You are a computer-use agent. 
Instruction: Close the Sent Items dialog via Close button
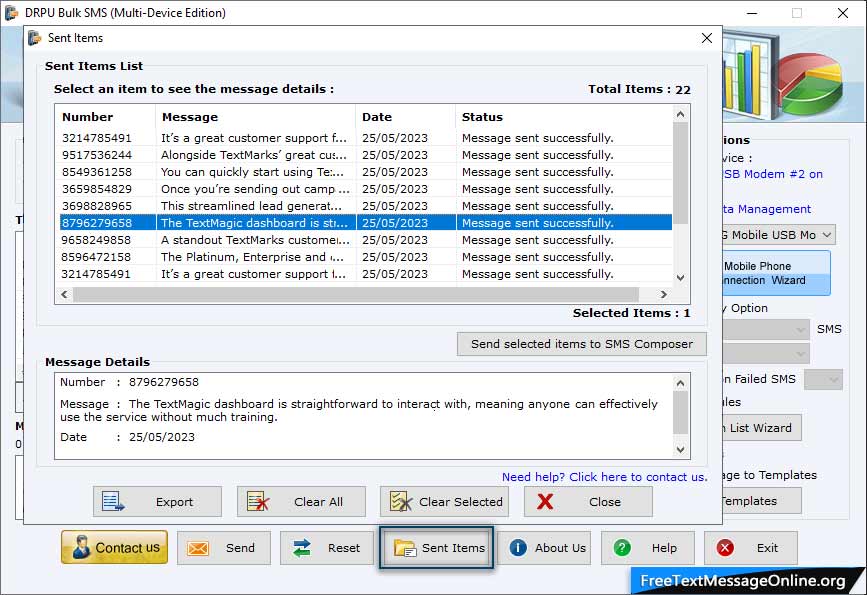[x=588, y=502]
